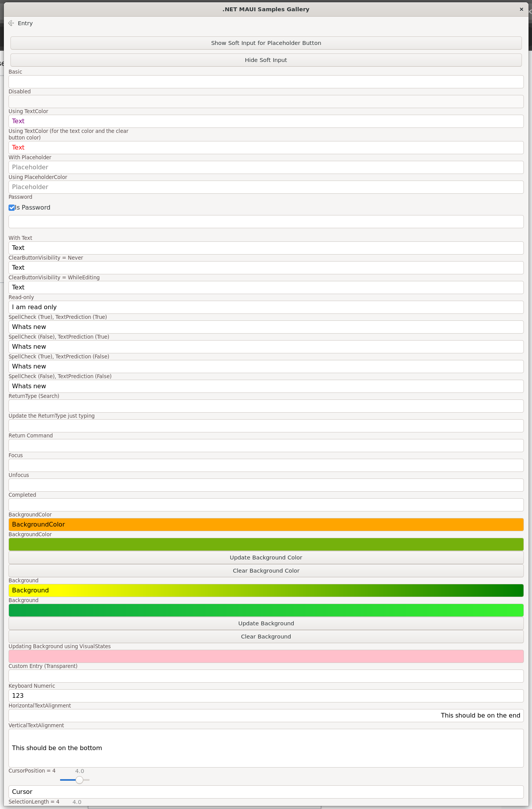The image size is (532, 809).
Task: Click the Clear Background Color button
Action: click(266, 571)
